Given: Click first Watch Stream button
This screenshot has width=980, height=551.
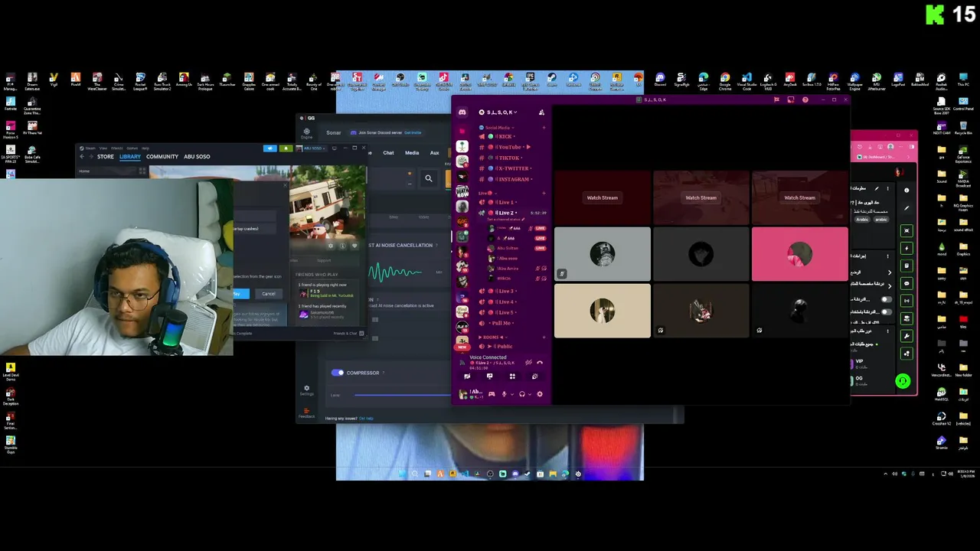Looking at the screenshot, I should [602, 197].
